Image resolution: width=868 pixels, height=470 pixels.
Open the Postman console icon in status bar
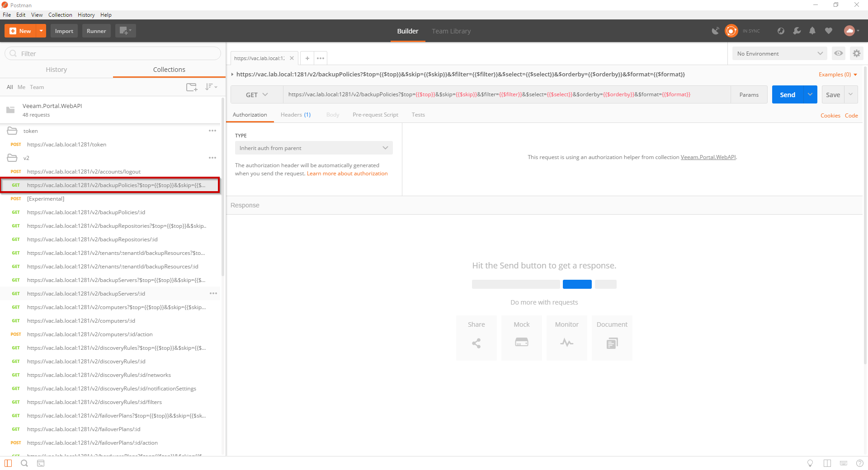[41, 463]
